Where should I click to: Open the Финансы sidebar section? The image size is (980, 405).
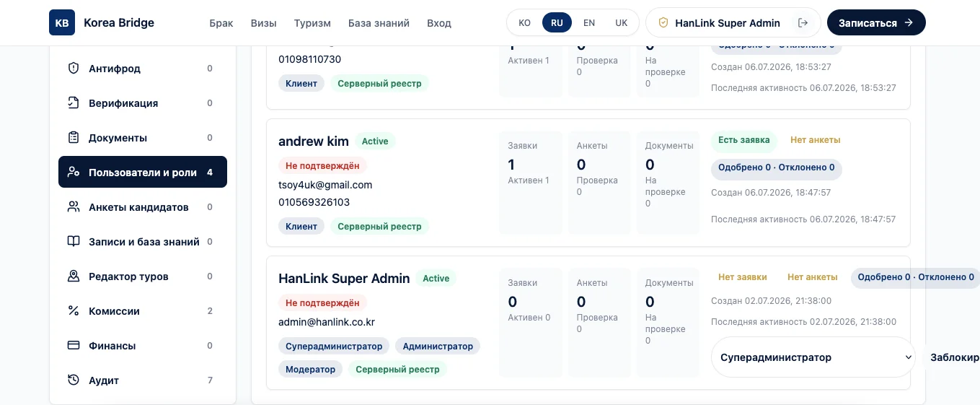(x=143, y=346)
